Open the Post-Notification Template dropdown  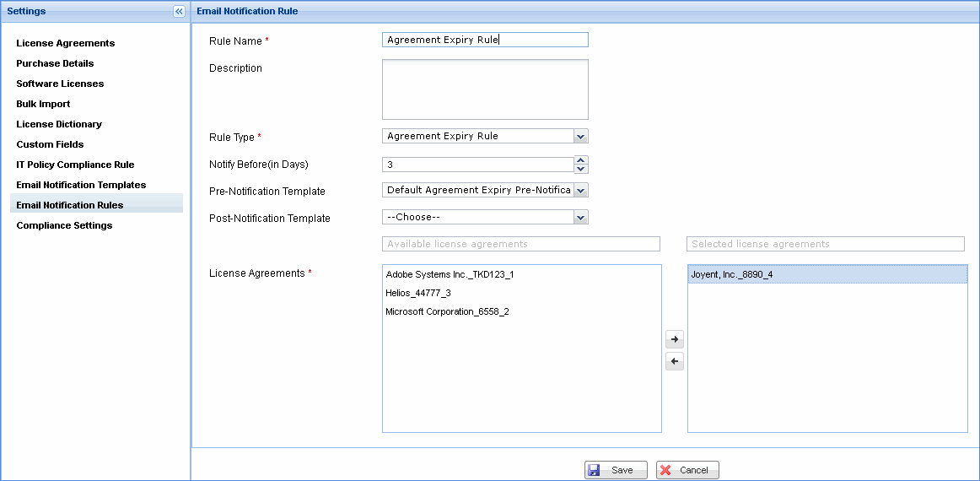point(580,218)
